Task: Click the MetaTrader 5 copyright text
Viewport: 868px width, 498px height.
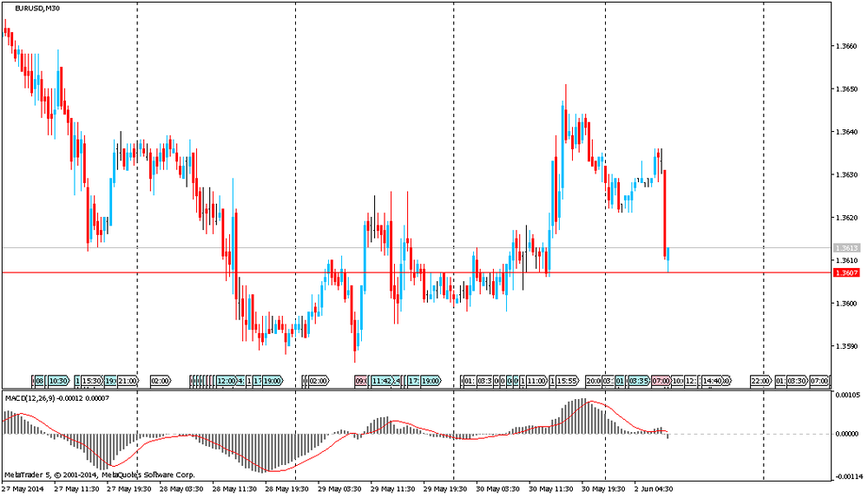Action: [x=100, y=475]
